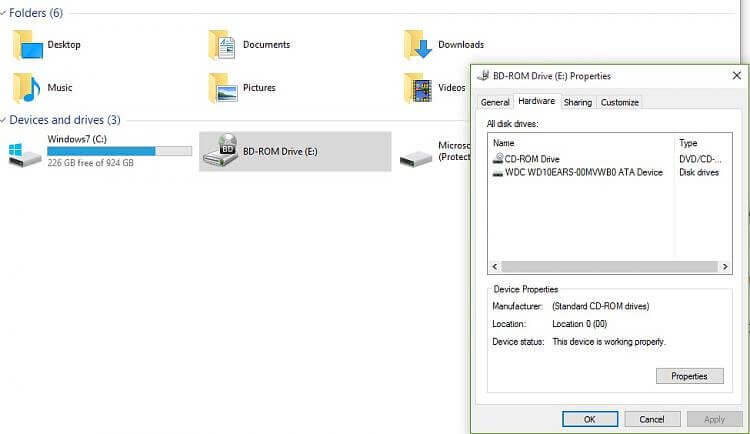The image size is (750, 434).
Task: Select the BD-ROM Drive (E:) icon
Action: click(220, 151)
